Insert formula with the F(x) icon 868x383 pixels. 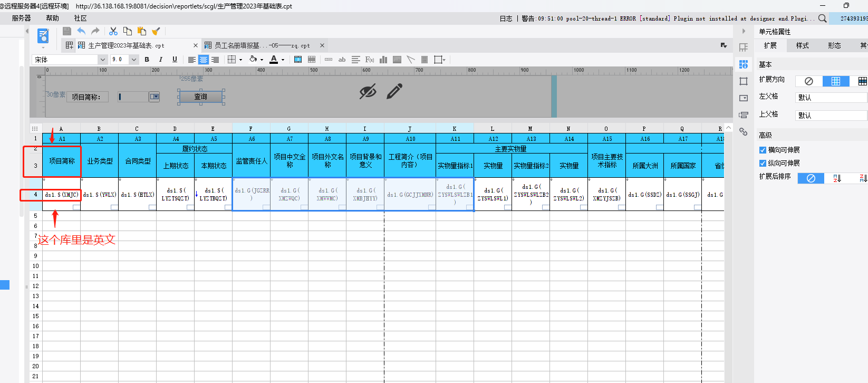pyautogui.click(x=370, y=60)
